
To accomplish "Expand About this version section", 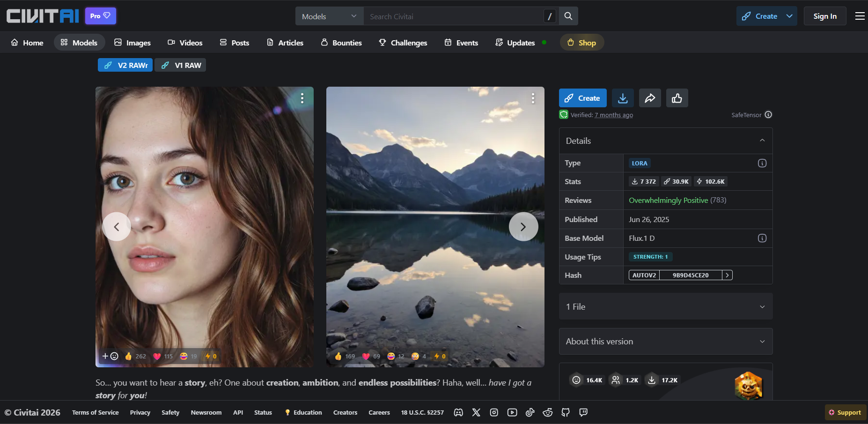I will [666, 341].
